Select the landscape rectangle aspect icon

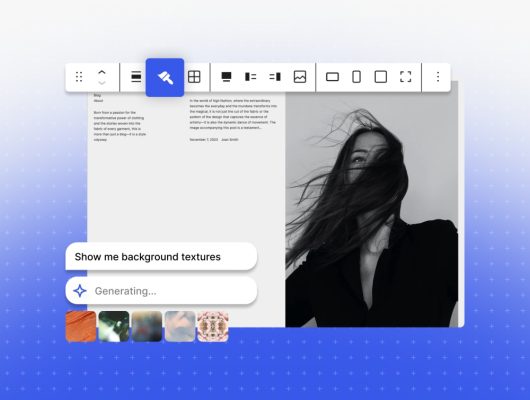coord(332,77)
